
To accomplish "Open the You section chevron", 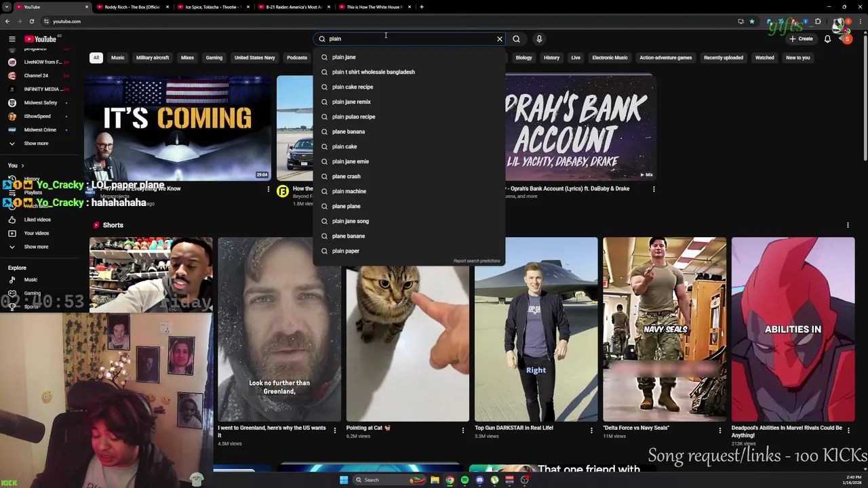I will 22,165.
